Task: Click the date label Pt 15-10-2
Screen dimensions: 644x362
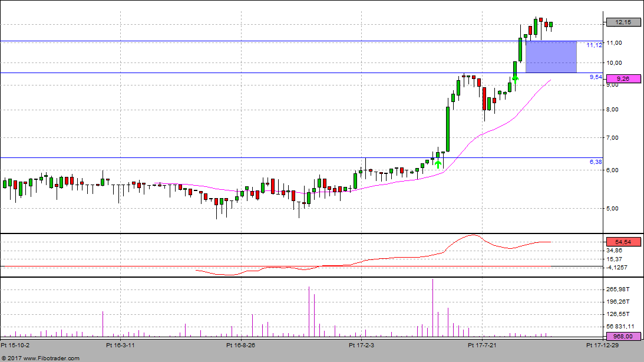Action: [x=15, y=345]
